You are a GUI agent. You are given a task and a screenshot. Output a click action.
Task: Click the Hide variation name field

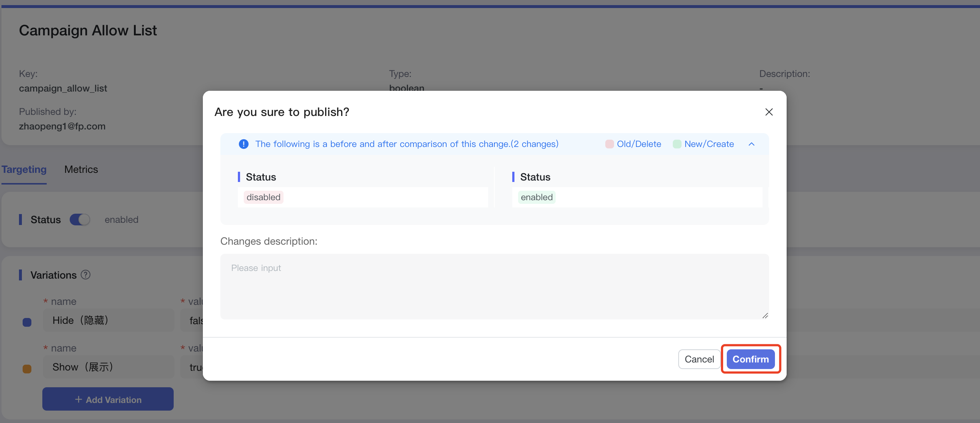108,320
